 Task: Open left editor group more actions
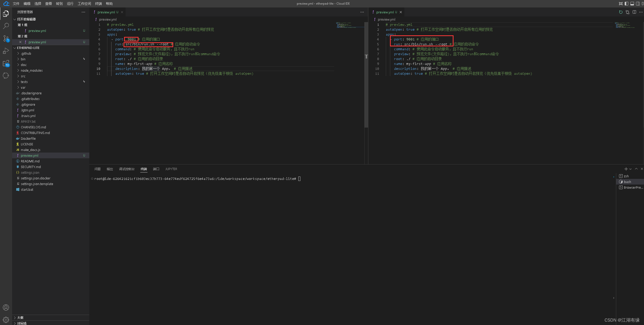362,12
